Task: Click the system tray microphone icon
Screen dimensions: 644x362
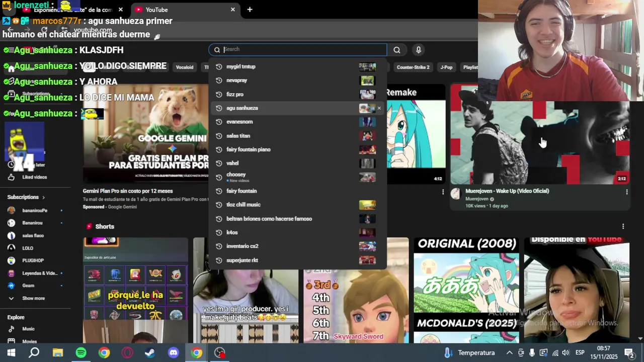Action: click(532, 353)
